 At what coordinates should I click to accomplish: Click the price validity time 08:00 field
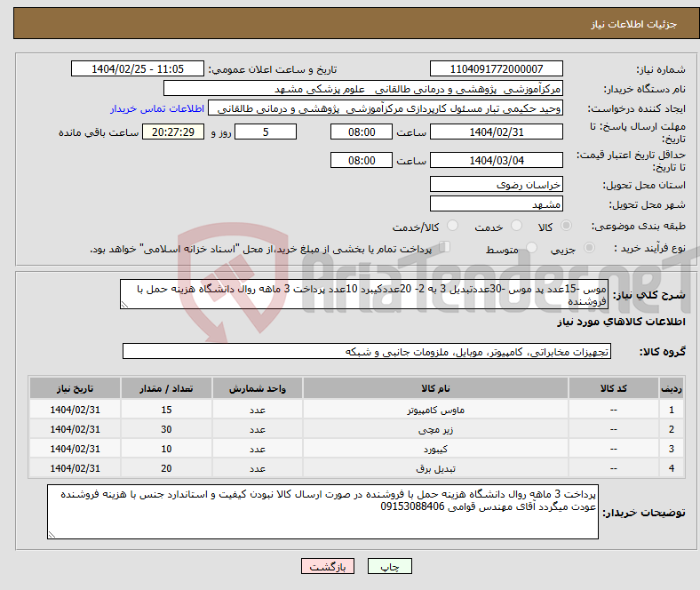pos(362,160)
